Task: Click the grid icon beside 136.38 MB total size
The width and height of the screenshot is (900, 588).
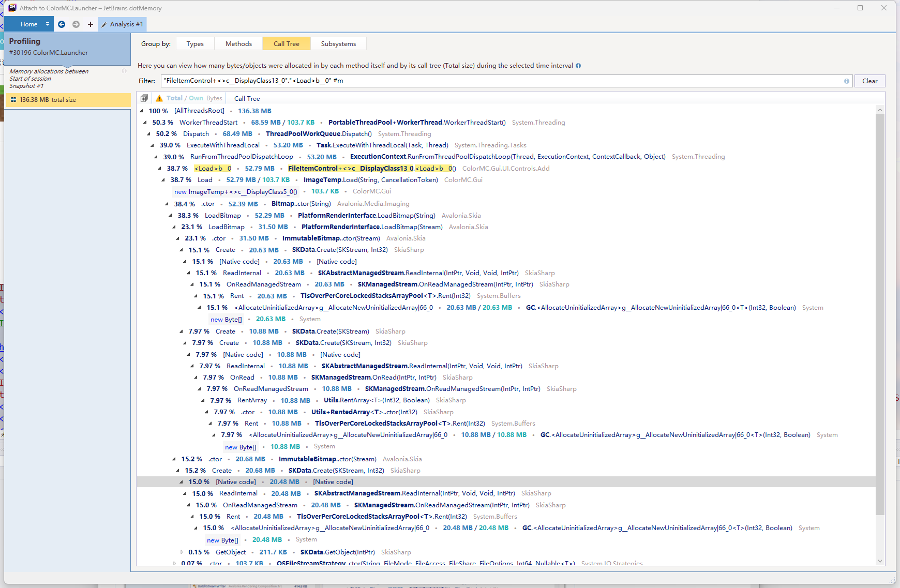Action: click(14, 99)
